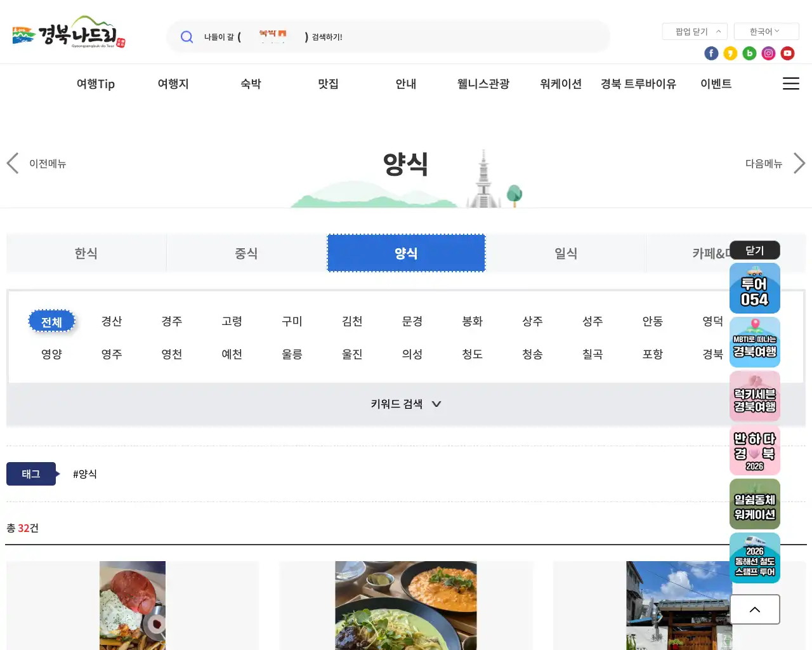Click the 김천 region link
This screenshot has width=812, height=650.
tap(352, 321)
